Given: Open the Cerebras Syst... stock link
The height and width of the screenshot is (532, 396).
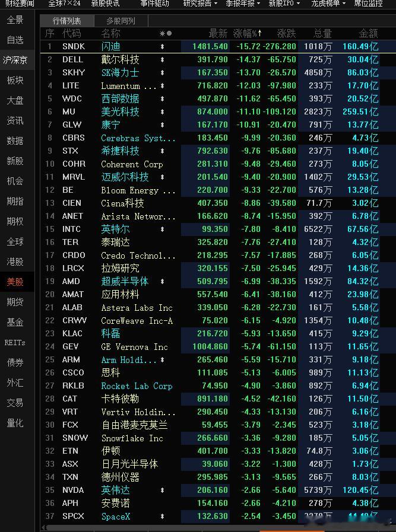Looking at the screenshot, I should (x=138, y=138).
